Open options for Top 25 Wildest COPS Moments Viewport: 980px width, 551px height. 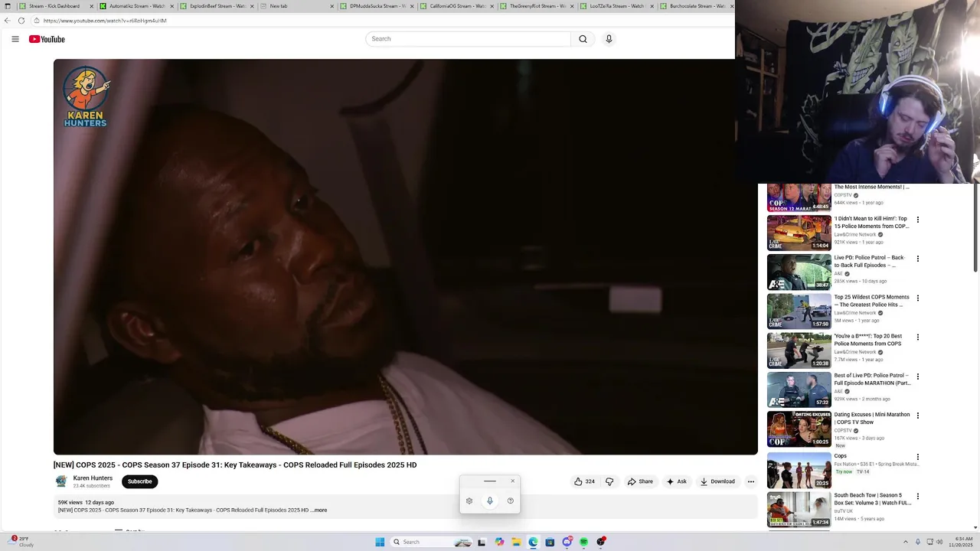click(x=918, y=298)
